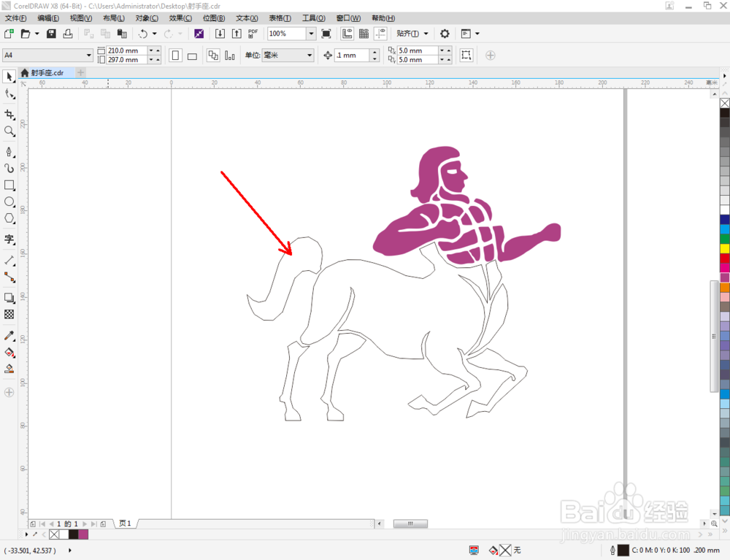Click the Save icon
730x560 pixels.
[x=51, y=34]
